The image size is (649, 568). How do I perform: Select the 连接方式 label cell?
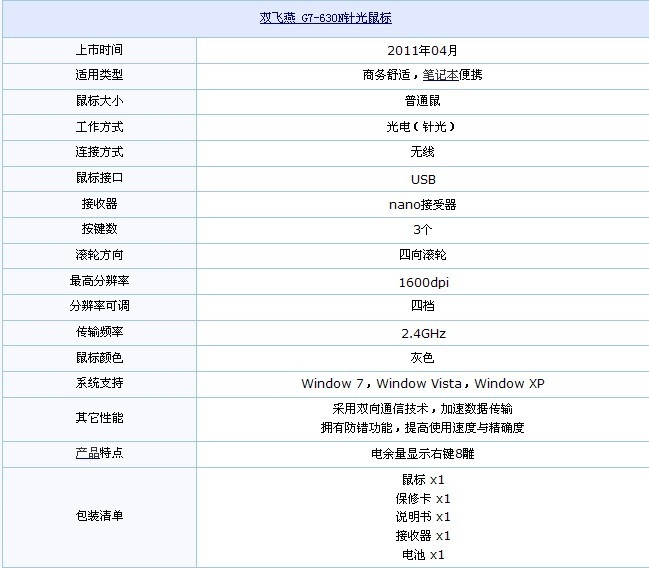[99, 152]
